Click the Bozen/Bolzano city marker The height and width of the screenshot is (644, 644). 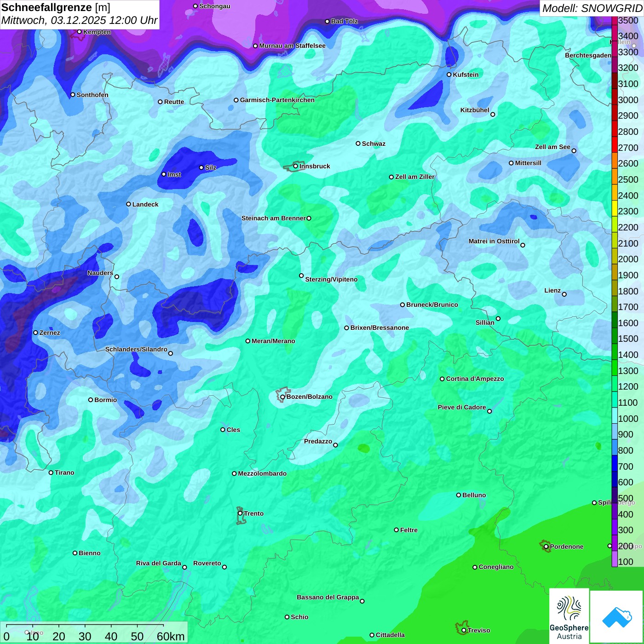pos(282,397)
